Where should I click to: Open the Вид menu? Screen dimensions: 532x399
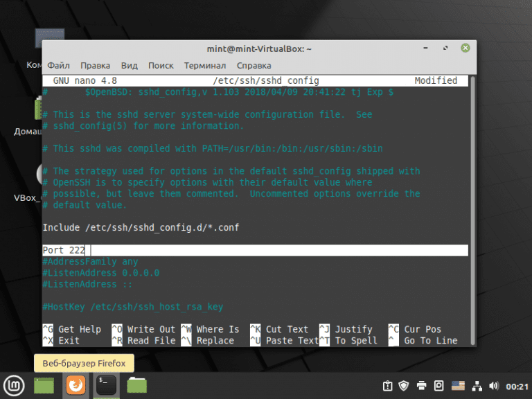(130, 66)
